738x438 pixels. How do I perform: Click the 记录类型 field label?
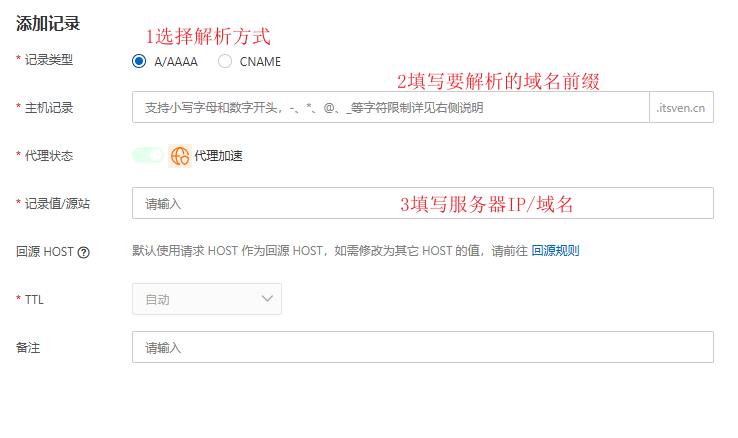[48, 60]
